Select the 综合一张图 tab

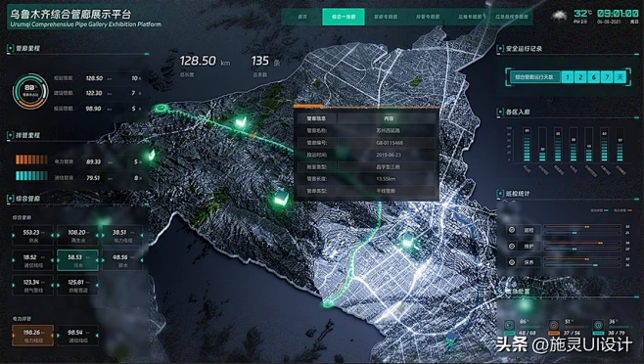coord(344,17)
